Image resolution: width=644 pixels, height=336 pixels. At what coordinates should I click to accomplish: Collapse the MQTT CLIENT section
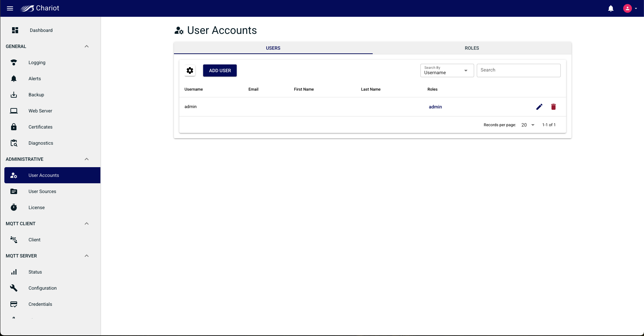tap(87, 224)
